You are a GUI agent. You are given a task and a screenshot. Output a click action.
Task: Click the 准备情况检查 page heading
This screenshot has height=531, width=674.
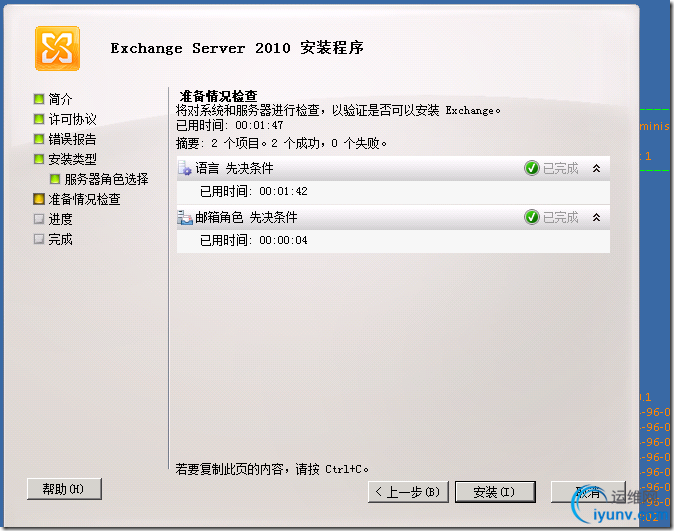[218, 96]
